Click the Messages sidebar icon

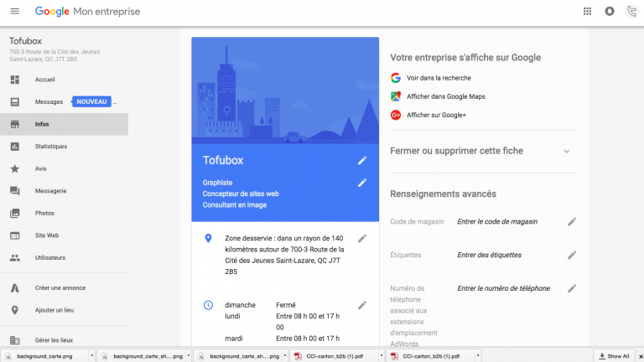point(15,101)
